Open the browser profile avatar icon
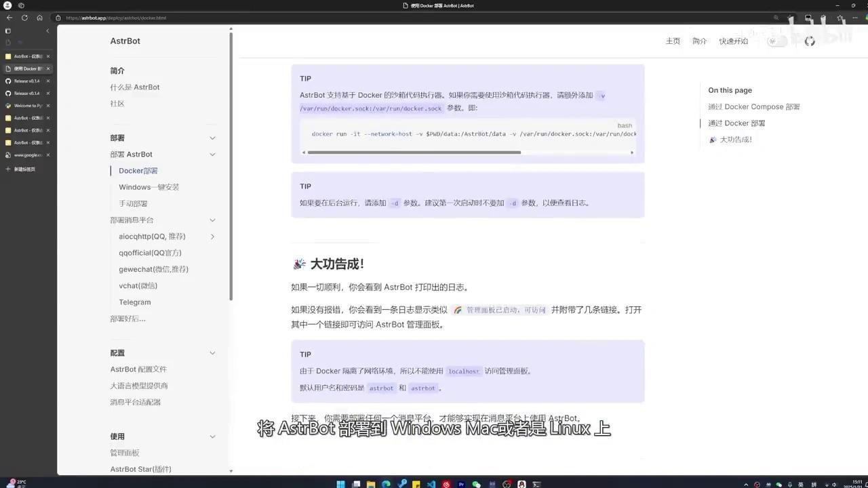Viewport: 868px width, 488px height. [x=7, y=5]
